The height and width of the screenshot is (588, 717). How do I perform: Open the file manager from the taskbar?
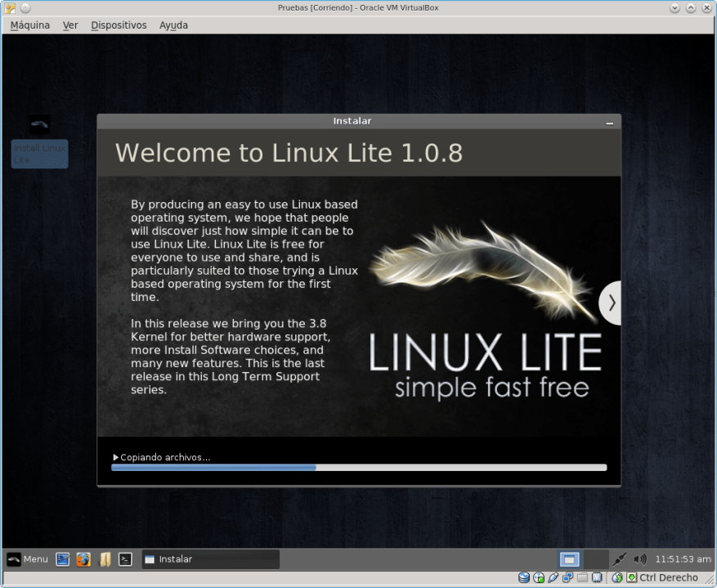point(105,559)
